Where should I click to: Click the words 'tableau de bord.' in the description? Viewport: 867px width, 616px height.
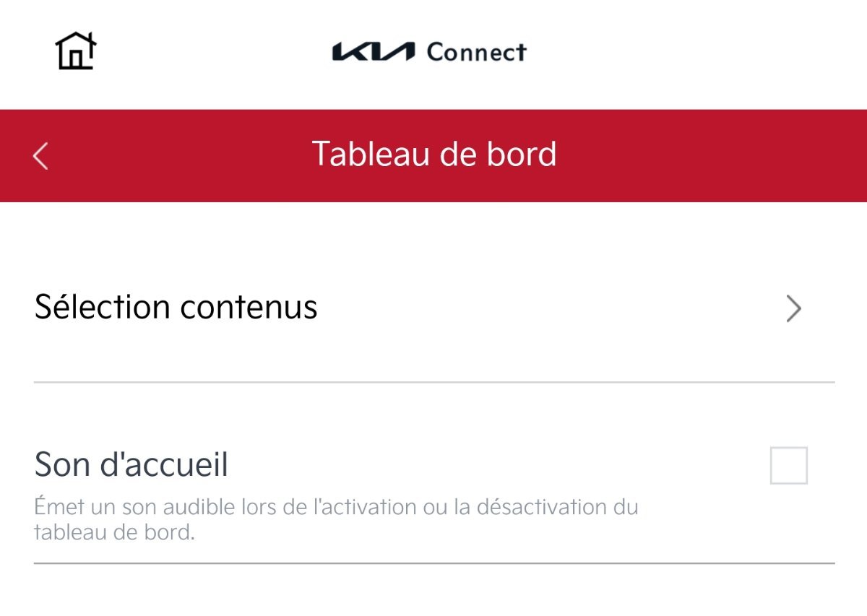pos(115,534)
